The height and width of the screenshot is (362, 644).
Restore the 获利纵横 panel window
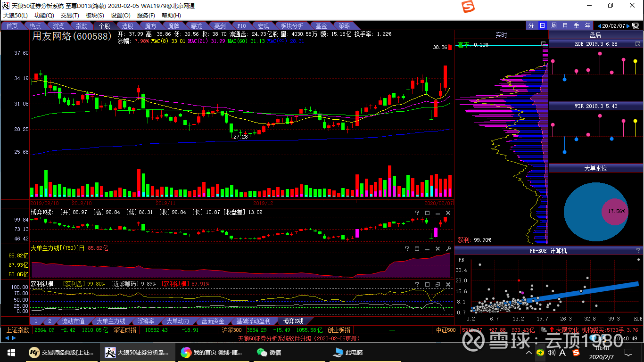click(x=438, y=284)
